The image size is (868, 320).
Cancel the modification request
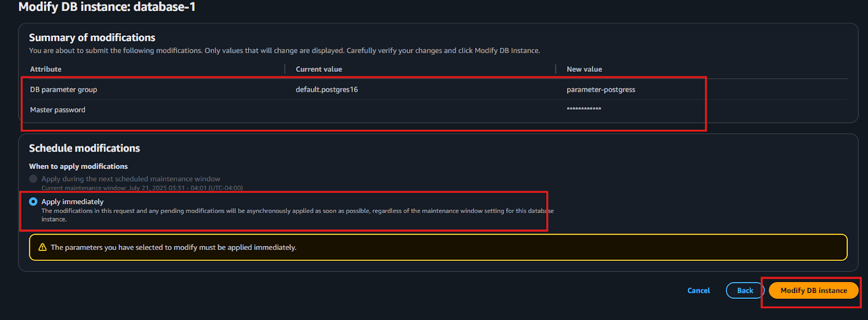tap(698, 291)
